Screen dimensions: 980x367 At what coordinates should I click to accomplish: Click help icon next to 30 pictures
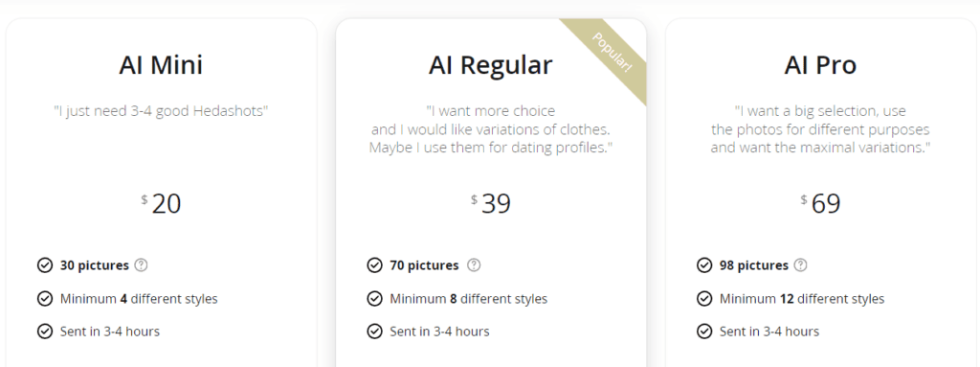[x=142, y=264]
